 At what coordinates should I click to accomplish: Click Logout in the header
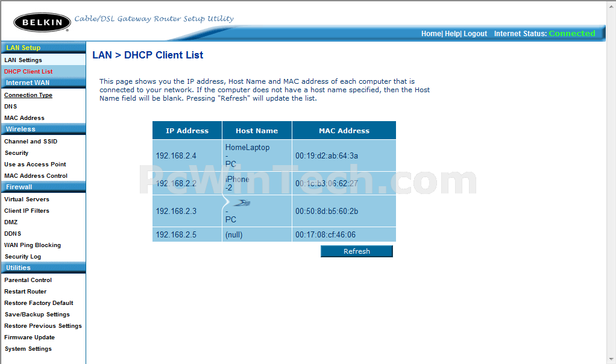coord(476,34)
